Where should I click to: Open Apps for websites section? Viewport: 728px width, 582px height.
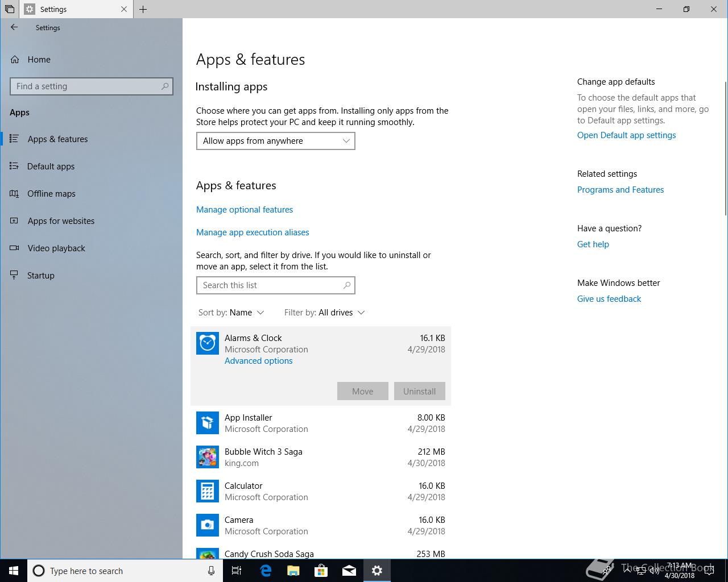[x=91, y=221]
